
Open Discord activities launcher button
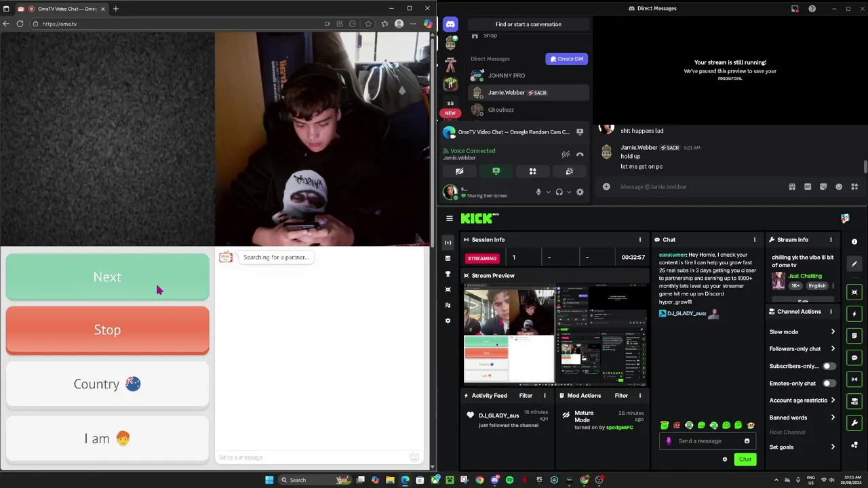tap(532, 171)
